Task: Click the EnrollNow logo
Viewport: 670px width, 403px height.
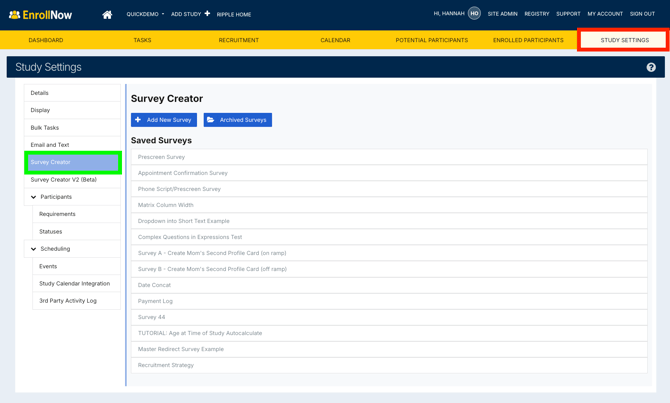Action: (x=40, y=15)
